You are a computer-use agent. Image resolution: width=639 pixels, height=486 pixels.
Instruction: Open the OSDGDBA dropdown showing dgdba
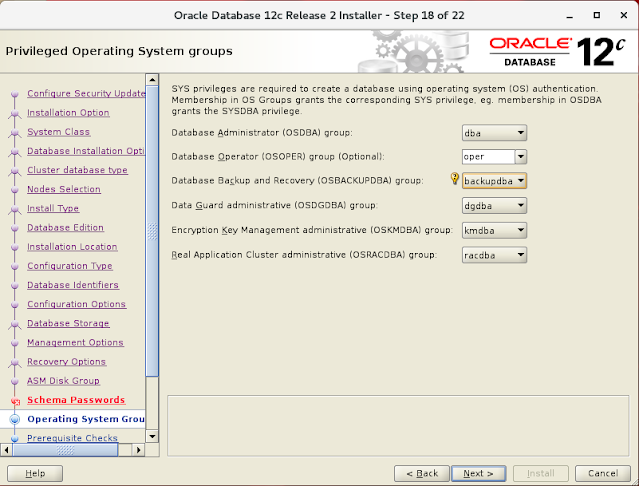[x=494, y=206]
